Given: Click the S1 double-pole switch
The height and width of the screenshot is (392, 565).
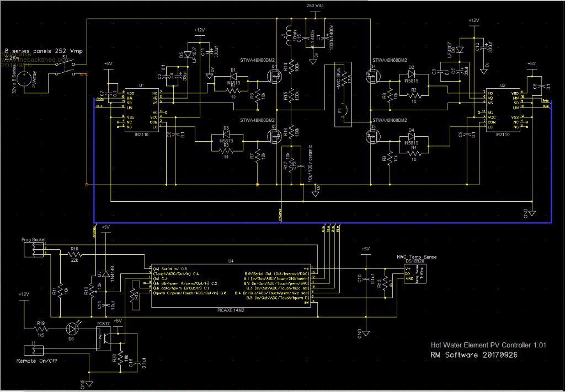Looking at the screenshot, I should (x=66, y=68).
